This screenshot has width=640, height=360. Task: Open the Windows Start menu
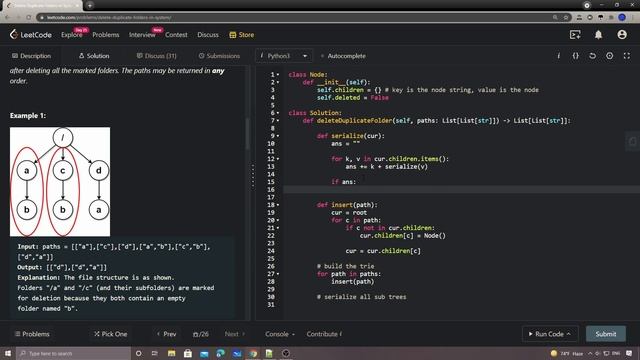click(x=8, y=353)
